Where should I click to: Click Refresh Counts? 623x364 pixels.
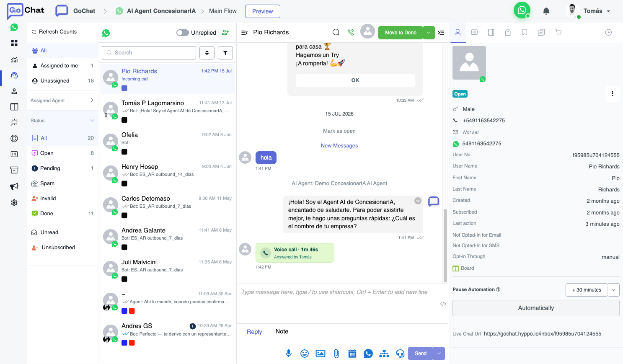click(x=54, y=32)
